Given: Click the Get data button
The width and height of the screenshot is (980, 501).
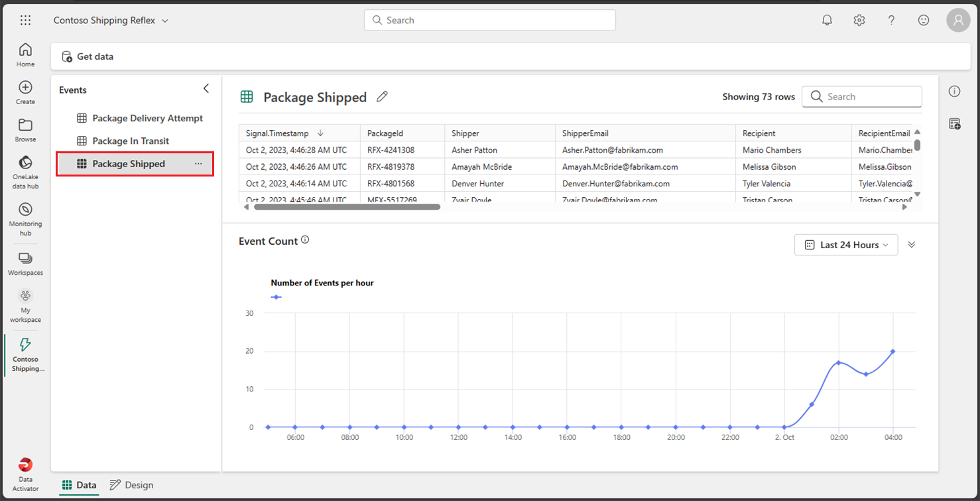Looking at the screenshot, I should (x=88, y=56).
